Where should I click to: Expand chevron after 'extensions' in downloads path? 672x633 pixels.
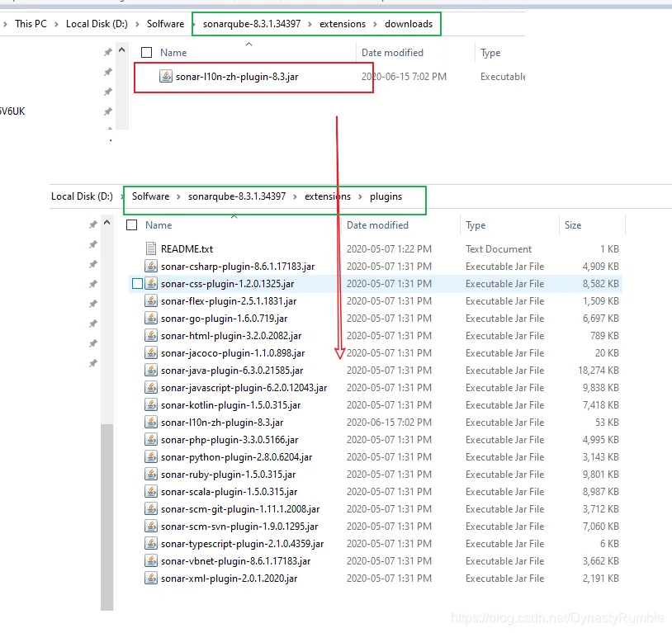(x=376, y=24)
